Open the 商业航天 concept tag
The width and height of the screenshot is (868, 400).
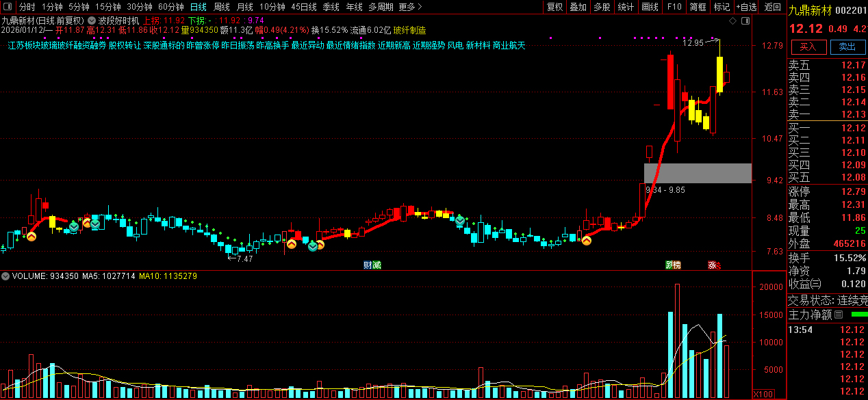pyautogui.click(x=509, y=45)
